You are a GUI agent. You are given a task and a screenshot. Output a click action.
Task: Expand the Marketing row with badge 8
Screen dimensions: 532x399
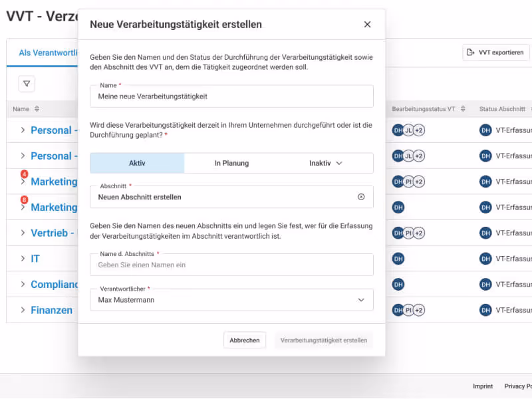click(x=23, y=207)
